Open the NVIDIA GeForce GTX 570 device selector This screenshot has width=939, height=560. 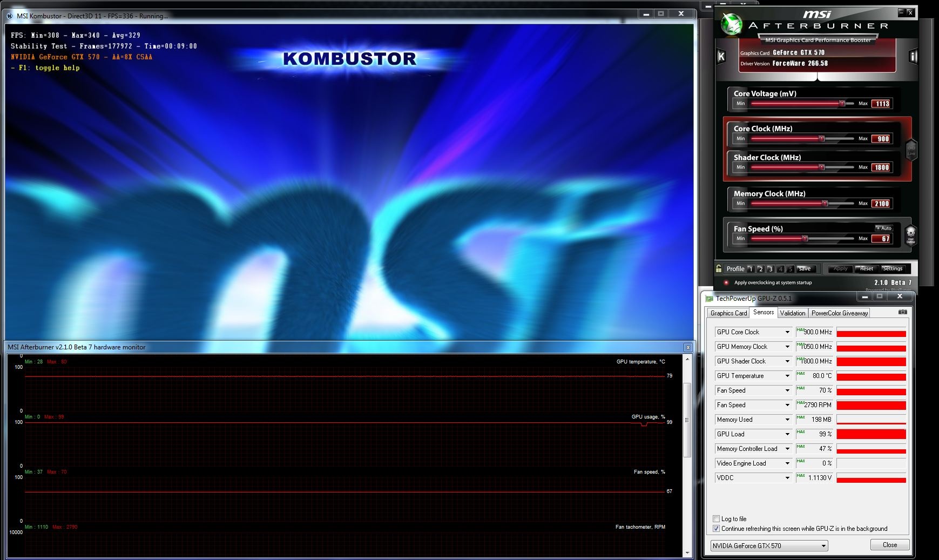[x=769, y=546]
